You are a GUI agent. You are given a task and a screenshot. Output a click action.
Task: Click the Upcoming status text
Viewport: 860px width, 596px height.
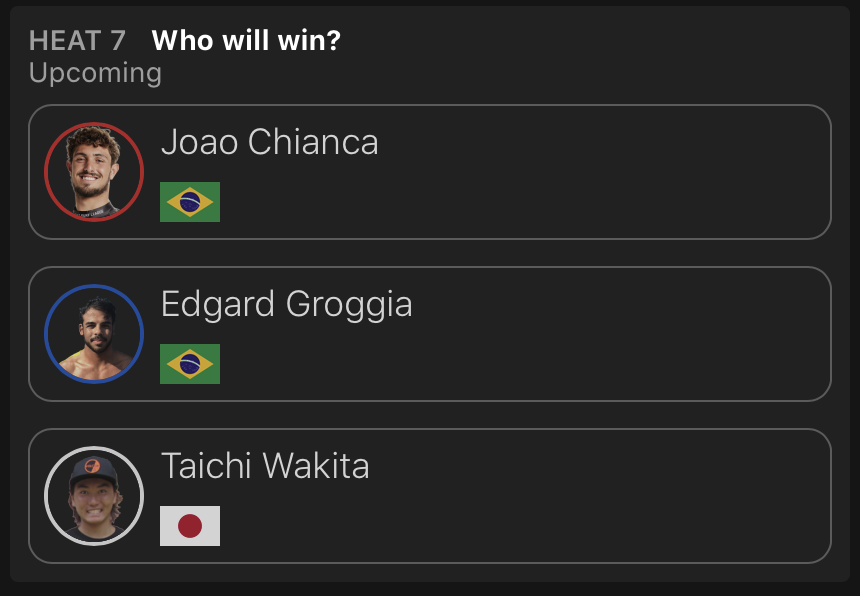95,73
